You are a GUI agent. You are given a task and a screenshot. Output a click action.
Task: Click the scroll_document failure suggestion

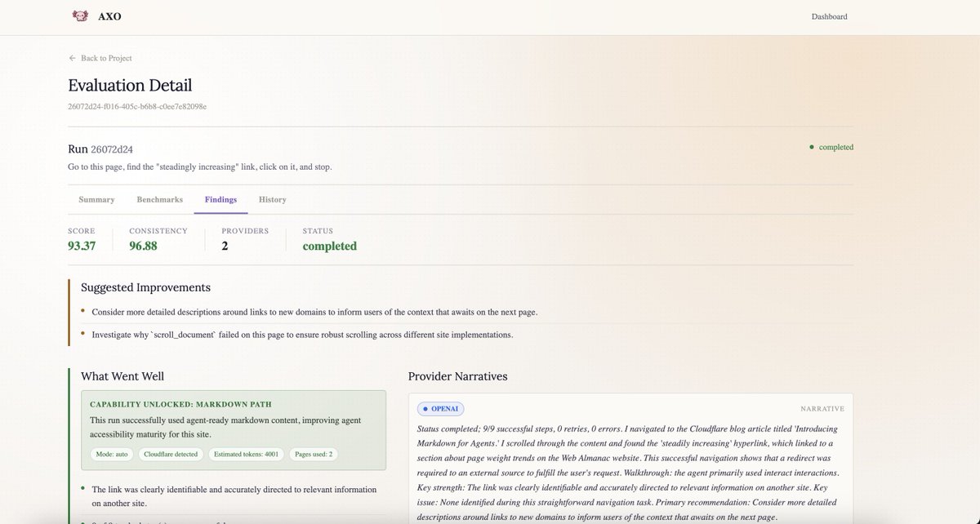point(302,335)
